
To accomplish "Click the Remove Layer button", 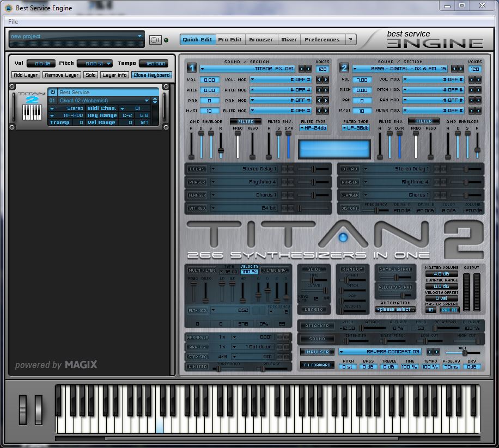I will pyautogui.click(x=62, y=75).
